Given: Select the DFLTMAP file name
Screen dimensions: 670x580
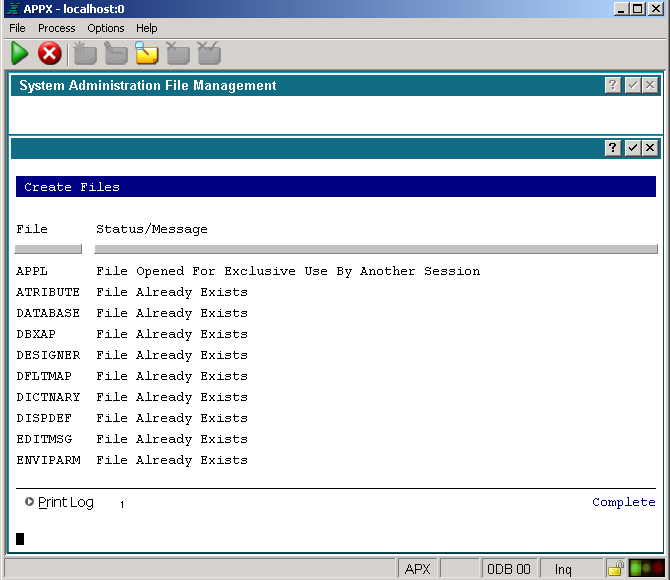Looking at the screenshot, I should [44, 376].
